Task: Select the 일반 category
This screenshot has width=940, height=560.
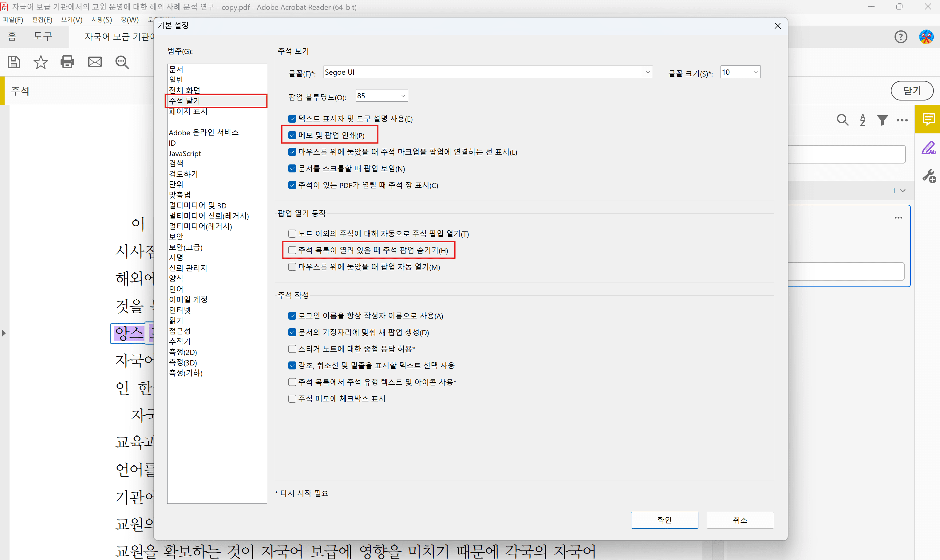Action: tap(176, 80)
